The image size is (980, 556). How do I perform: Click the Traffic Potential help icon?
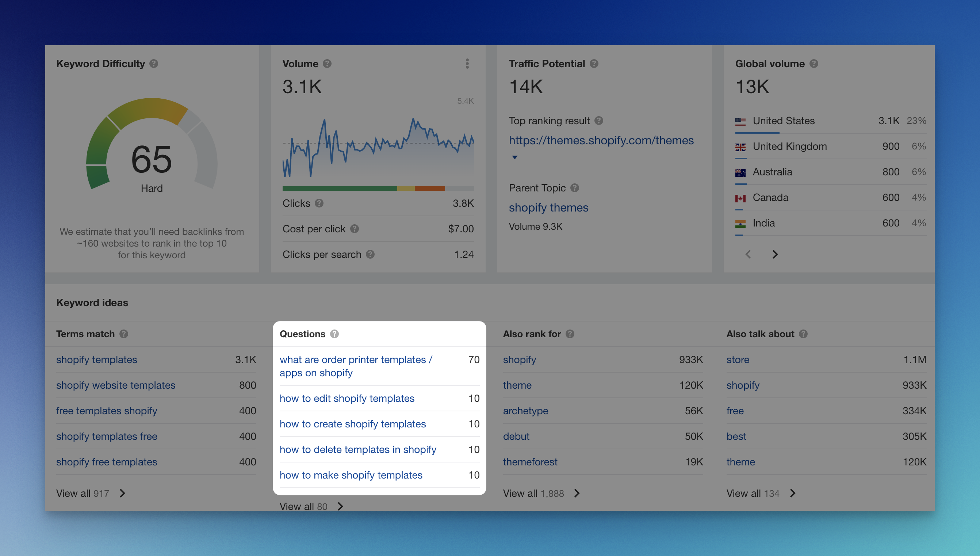(x=594, y=64)
